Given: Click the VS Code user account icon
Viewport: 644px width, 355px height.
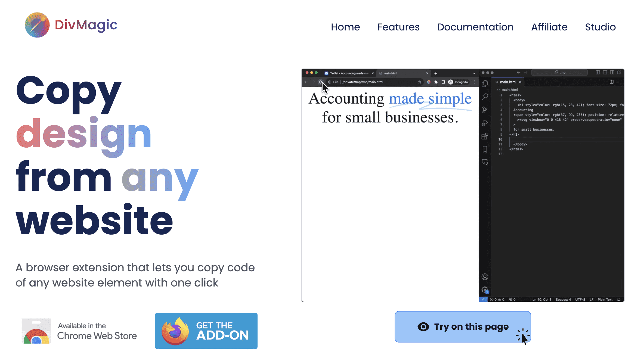Looking at the screenshot, I should click(x=485, y=277).
